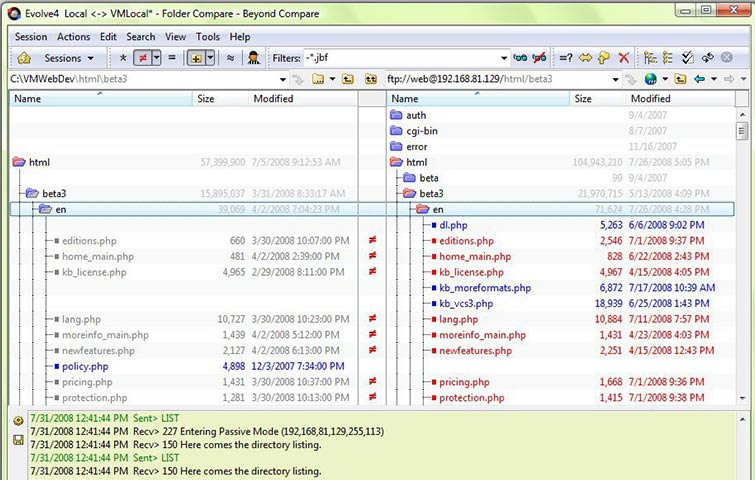This screenshot has height=480, width=755.
Task: Click the orange double-arrow copy icon
Action: [585, 58]
